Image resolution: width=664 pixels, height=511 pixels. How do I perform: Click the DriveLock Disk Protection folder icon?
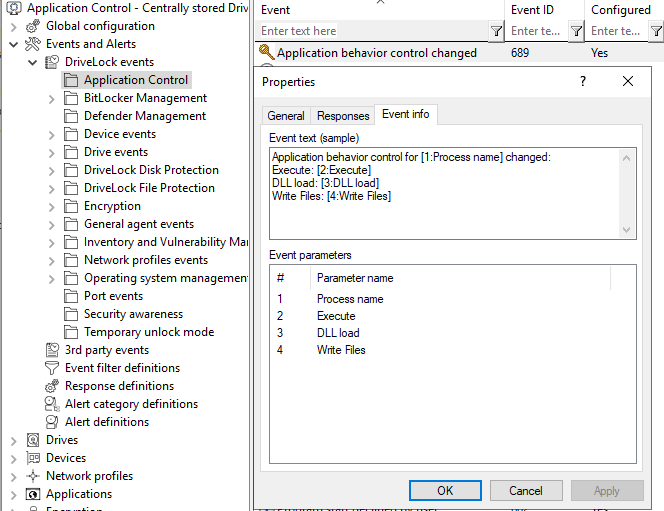71,170
